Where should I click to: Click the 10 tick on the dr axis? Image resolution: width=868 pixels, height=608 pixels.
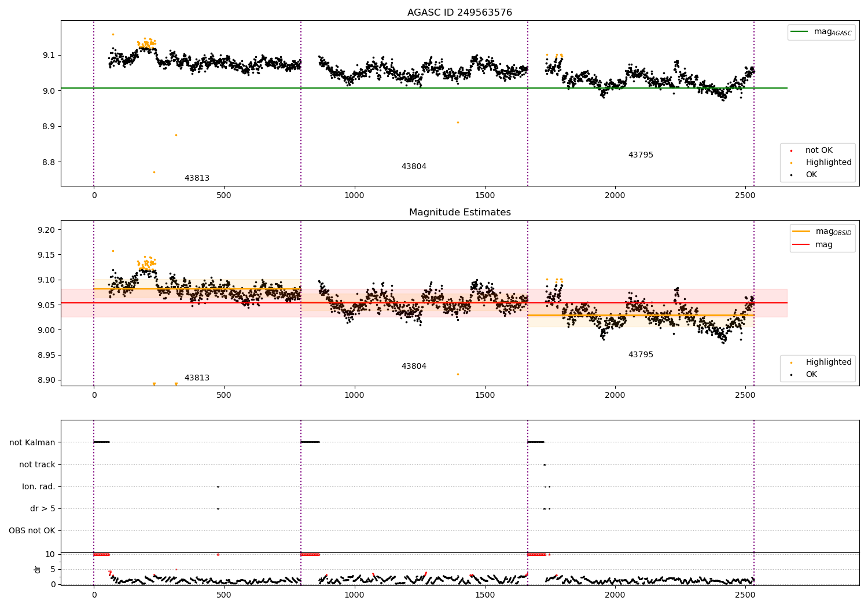click(50, 555)
